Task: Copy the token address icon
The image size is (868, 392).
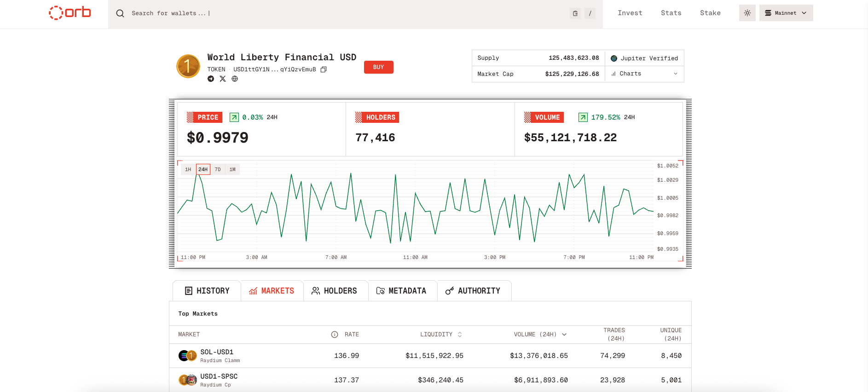Action: pyautogui.click(x=324, y=69)
